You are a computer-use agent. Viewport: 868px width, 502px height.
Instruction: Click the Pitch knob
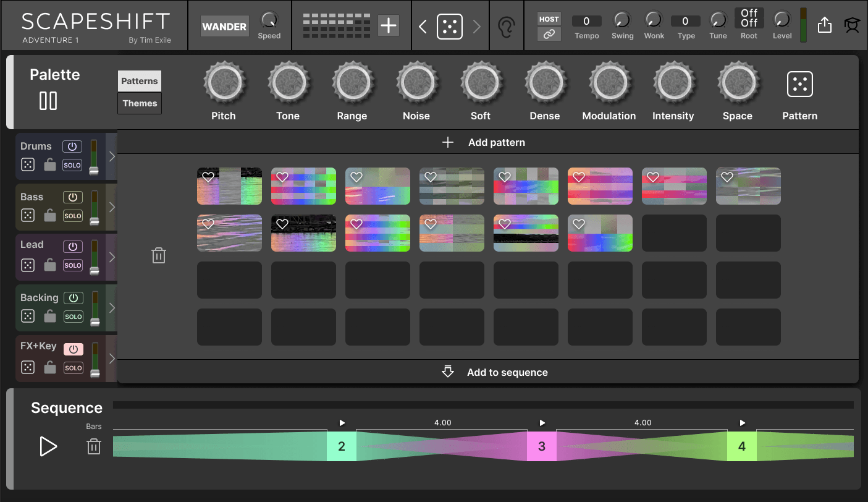pos(224,82)
